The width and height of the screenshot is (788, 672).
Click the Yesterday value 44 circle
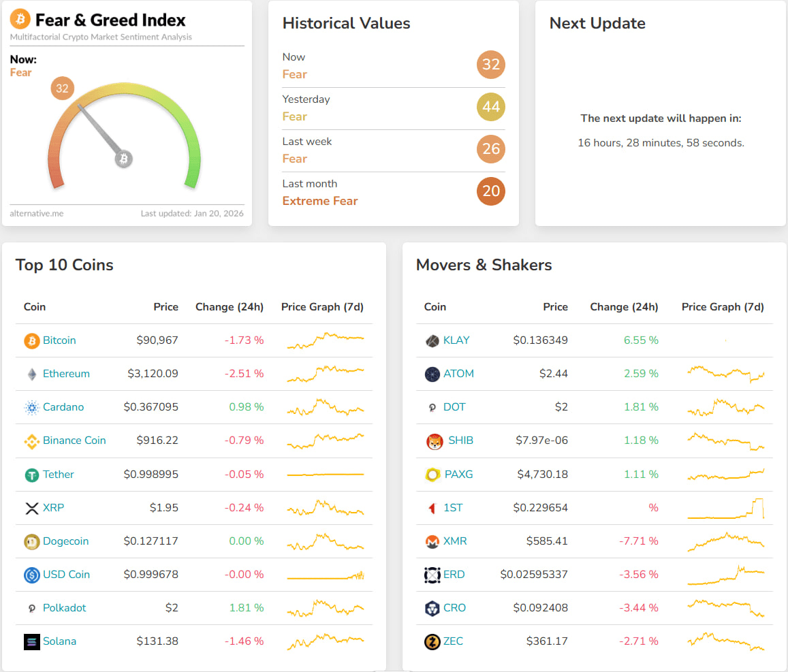click(x=491, y=107)
